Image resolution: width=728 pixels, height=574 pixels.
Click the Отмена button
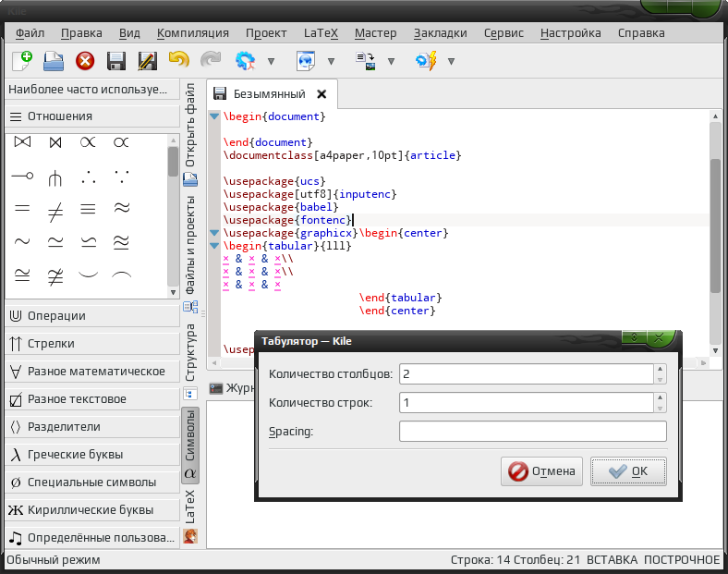541,471
